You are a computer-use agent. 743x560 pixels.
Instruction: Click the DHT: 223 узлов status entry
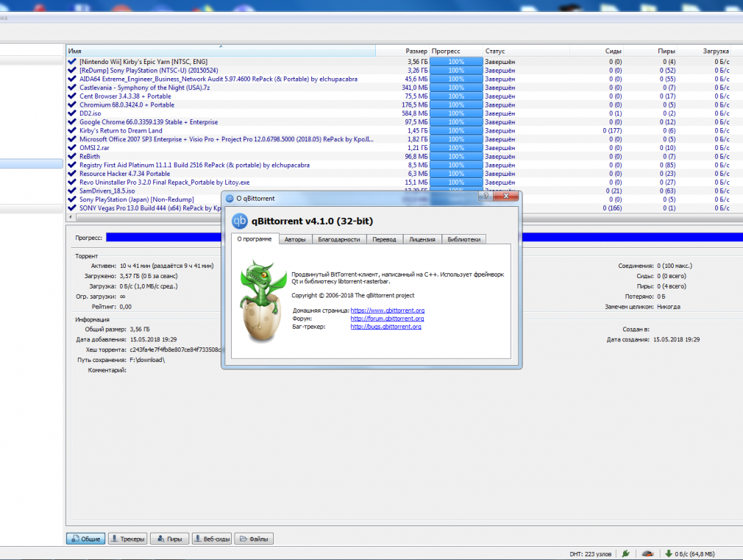(591, 554)
